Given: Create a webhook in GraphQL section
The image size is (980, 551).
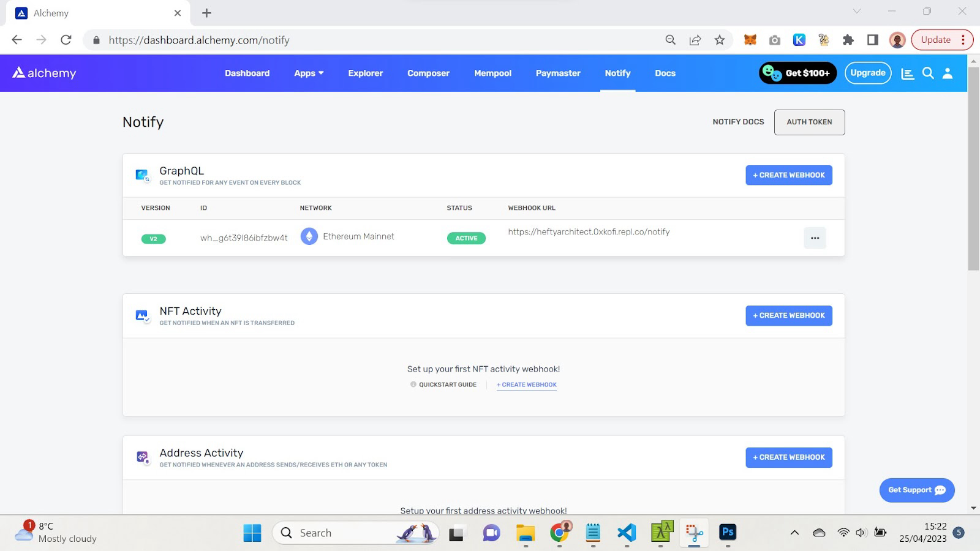Looking at the screenshot, I should (788, 175).
